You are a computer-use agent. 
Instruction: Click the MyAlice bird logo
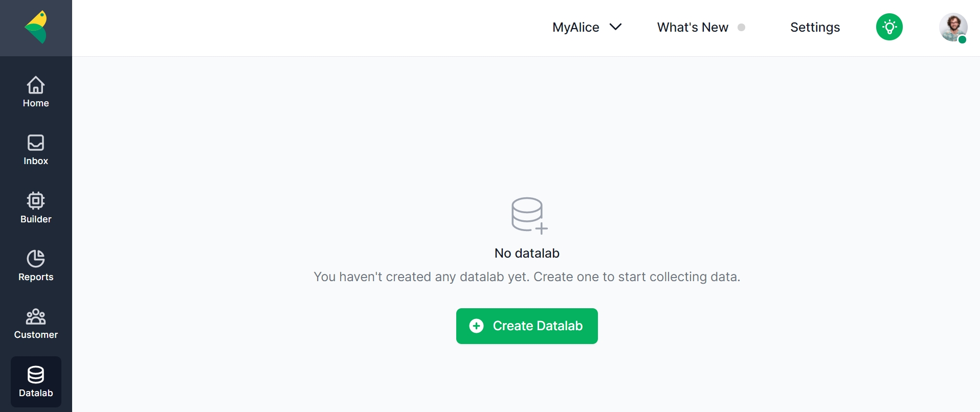coord(36,27)
